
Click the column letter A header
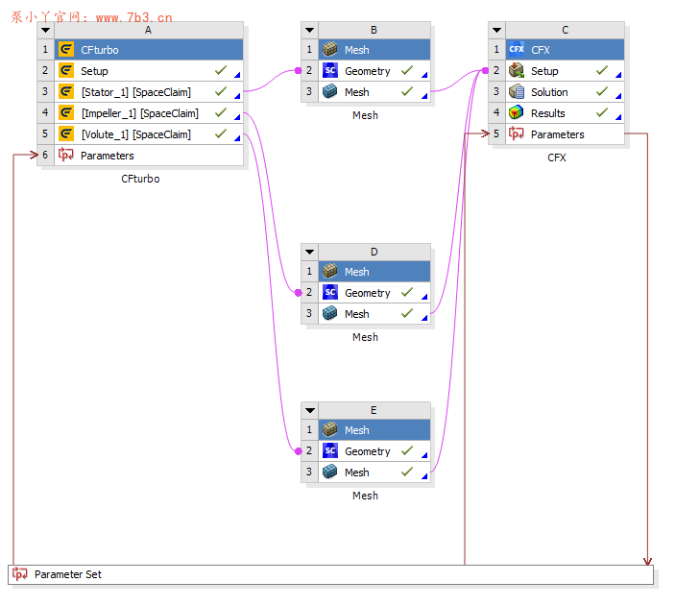tap(149, 30)
